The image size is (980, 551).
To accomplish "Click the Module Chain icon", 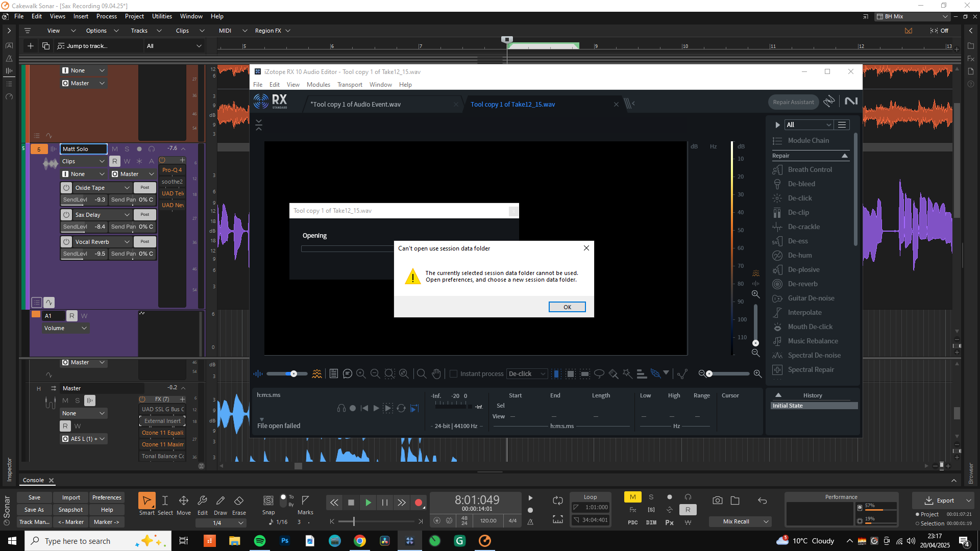I will (x=777, y=141).
